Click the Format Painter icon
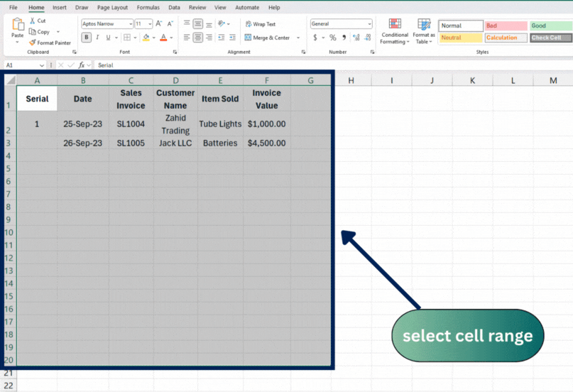The image size is (573, 392). pos(33,43)
